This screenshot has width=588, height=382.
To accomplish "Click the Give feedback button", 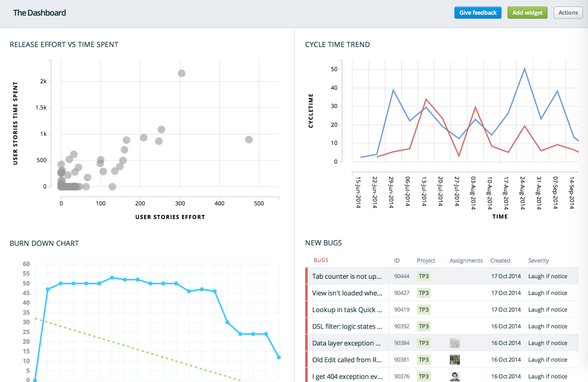I will [478, 13].
